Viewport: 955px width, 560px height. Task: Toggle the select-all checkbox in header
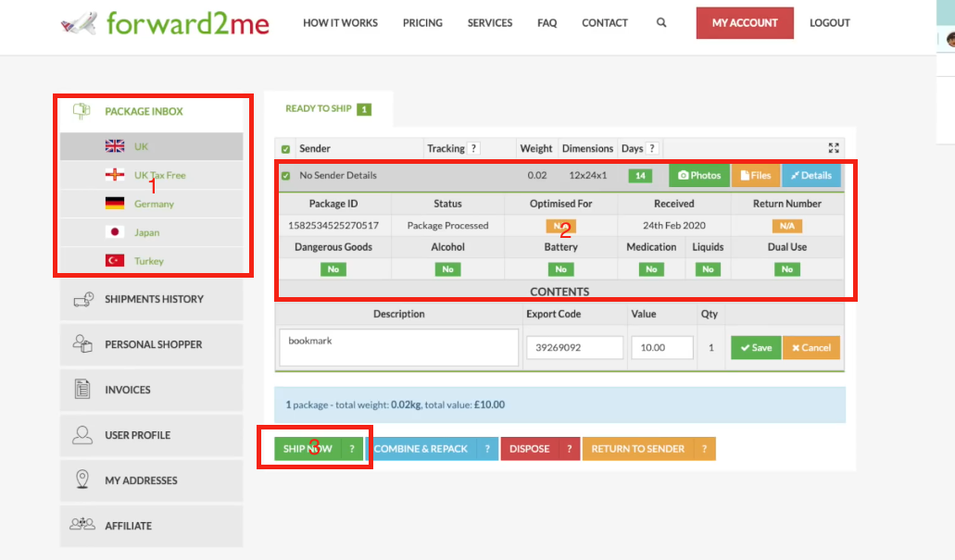click(x=285, y=149)
